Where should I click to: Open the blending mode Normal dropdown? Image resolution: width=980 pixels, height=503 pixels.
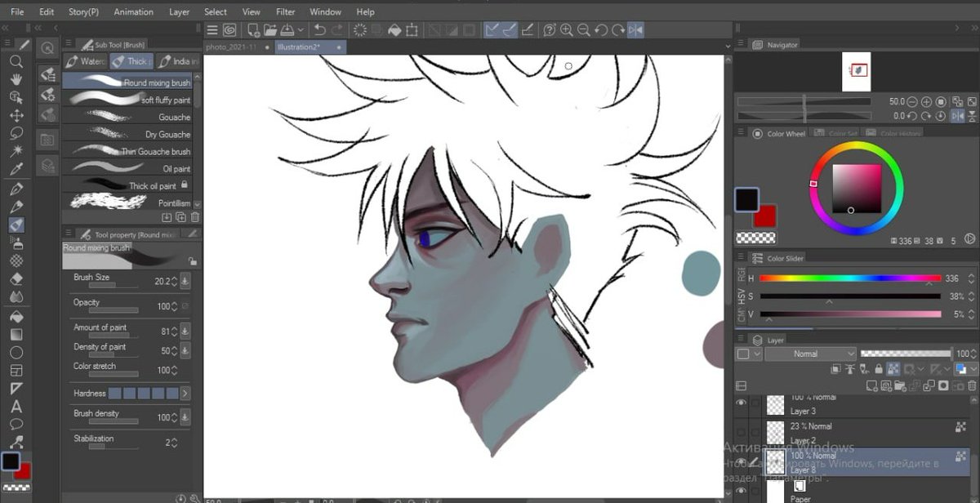(x=811, y=354)
